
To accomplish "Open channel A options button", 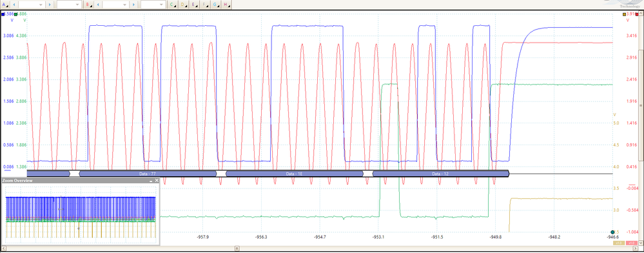I will (5, 5).
